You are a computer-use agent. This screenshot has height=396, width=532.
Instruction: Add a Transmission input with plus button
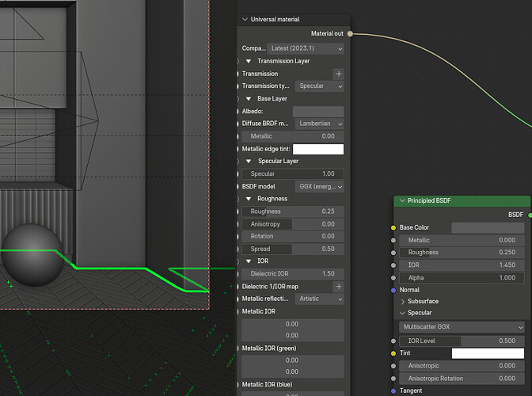pyautogui.click(x=338, y=74)
